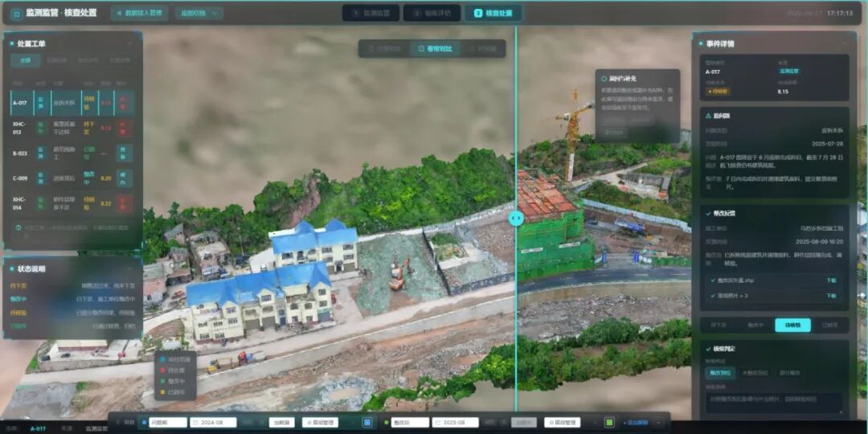The height and width of the screenshot is (434, 868).
Task: Choose the 卷帘对比 compare mode
Action: tap(435, 49)
